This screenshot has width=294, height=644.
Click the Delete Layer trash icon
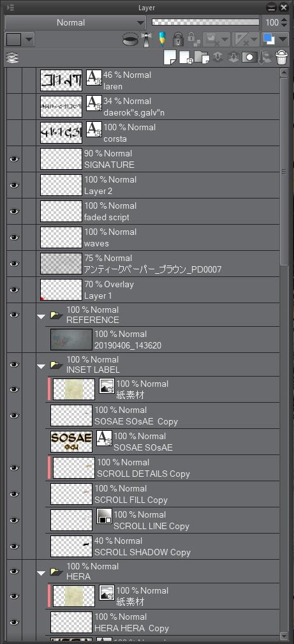[282, 57]
